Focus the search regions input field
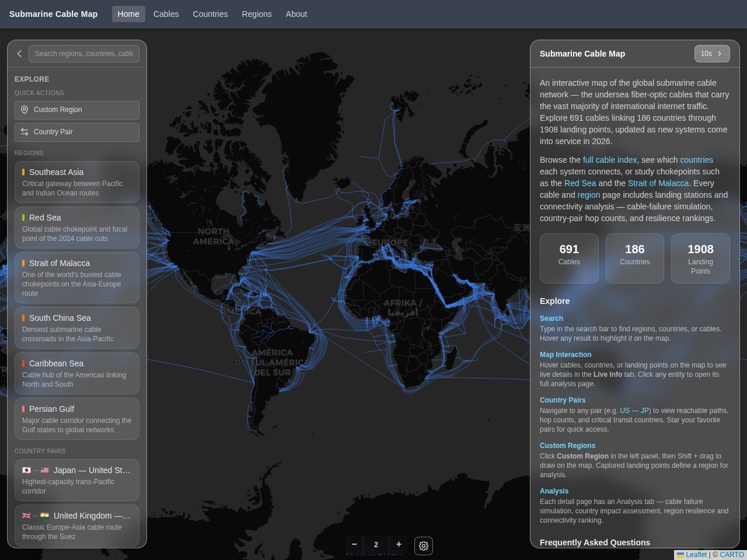Screen dimensions: 747x560 (x=84, y=54)
